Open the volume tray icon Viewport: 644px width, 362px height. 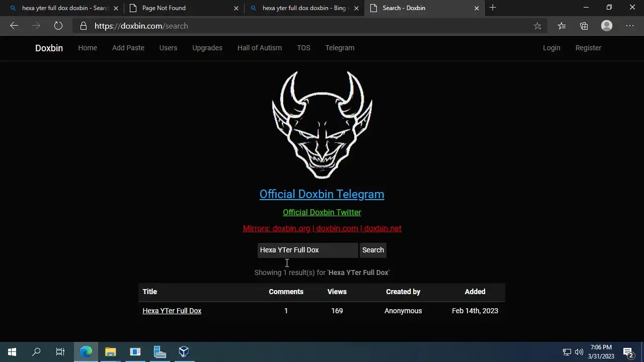[x=579, y=352]
